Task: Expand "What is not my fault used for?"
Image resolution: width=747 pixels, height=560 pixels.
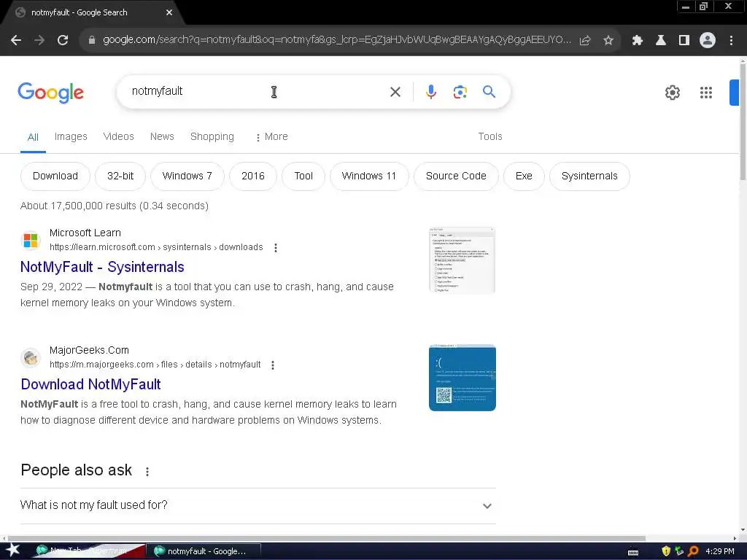Action: 258,505
